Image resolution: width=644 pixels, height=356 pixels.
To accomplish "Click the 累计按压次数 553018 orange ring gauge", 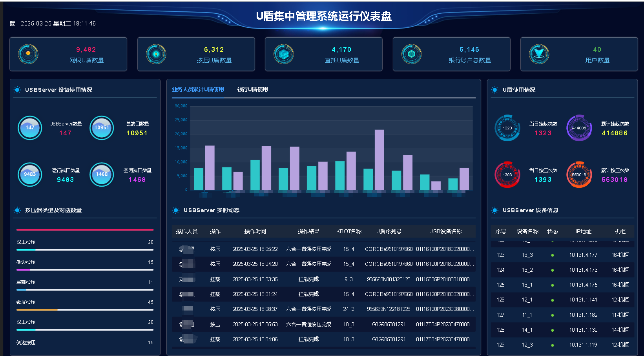I will (579, 174).
